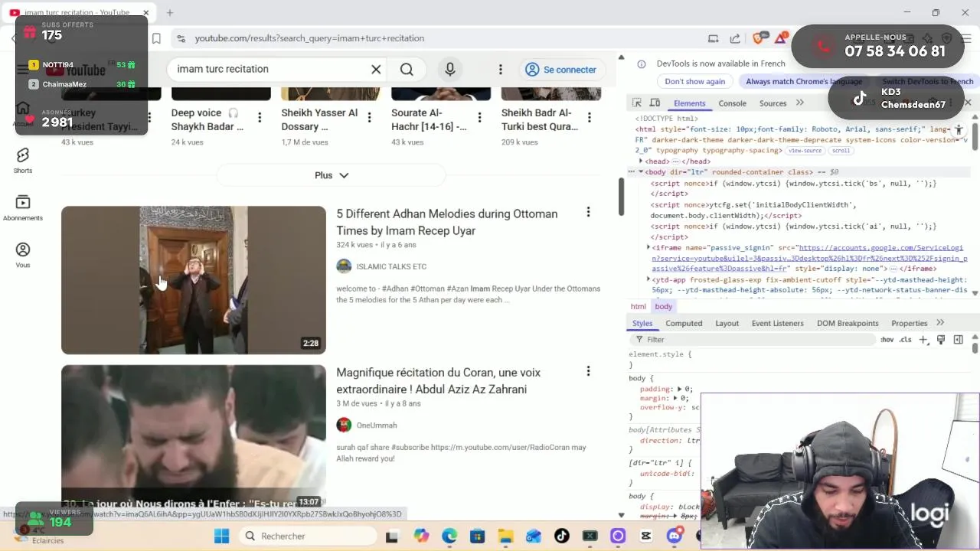Click Always match Chrome's language button
The height and width of the screenshot is (551, 980).
803,81
